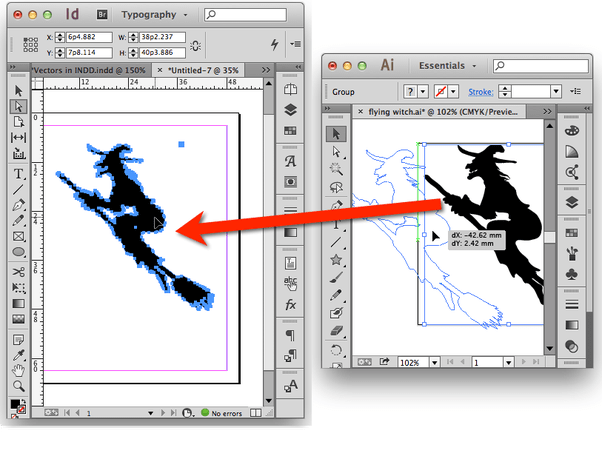Click the InDesign reference point locator

[x=30, y=45]
